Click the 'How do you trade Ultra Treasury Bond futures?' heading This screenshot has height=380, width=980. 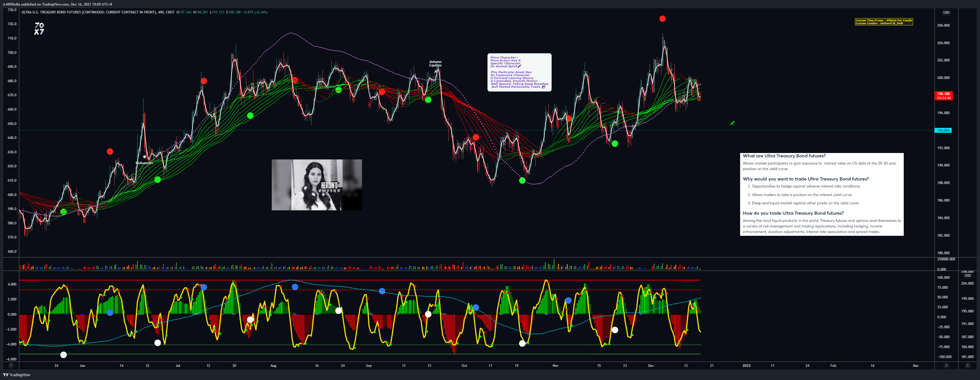[x=793, y=213]
